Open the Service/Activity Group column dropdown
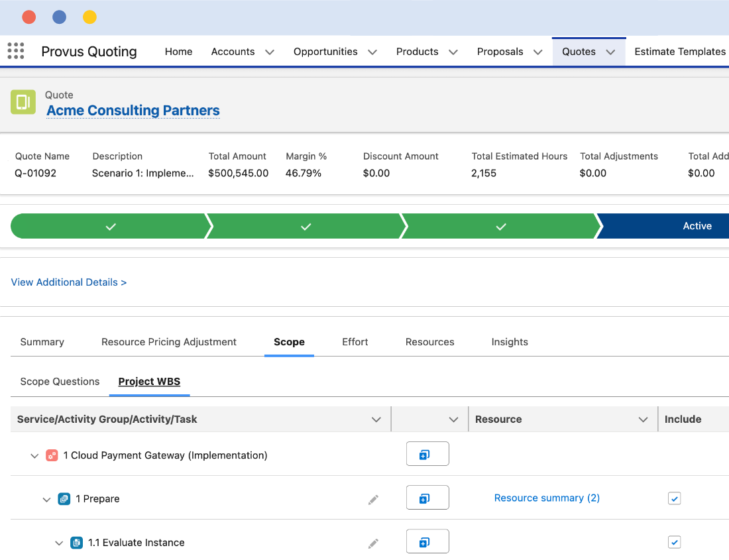 click(376, 419)
